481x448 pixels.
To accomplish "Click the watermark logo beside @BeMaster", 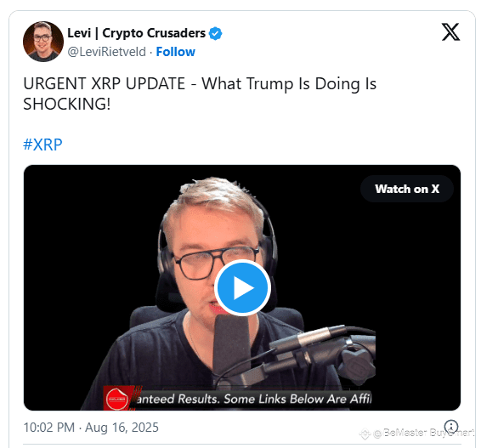I will pyautogui.click(x=365, y=434).
